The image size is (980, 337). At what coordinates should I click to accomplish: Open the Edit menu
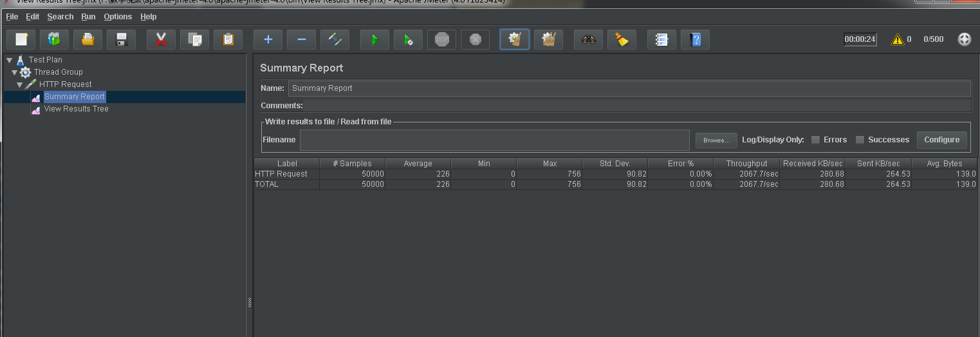tap(32, 17)
